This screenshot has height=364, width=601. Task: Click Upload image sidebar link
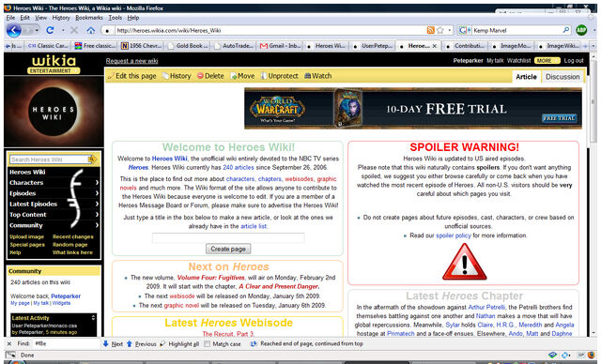[x=27, y=236]
